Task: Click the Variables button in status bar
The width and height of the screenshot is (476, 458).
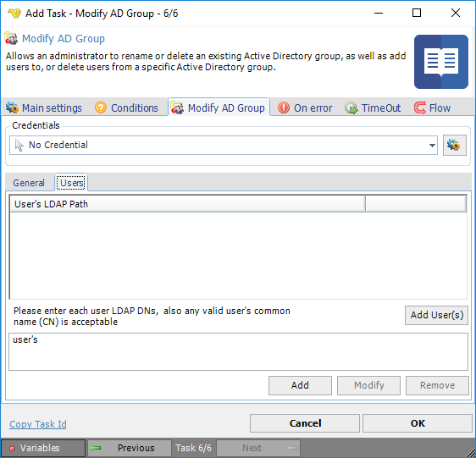Action: (43, 448)
